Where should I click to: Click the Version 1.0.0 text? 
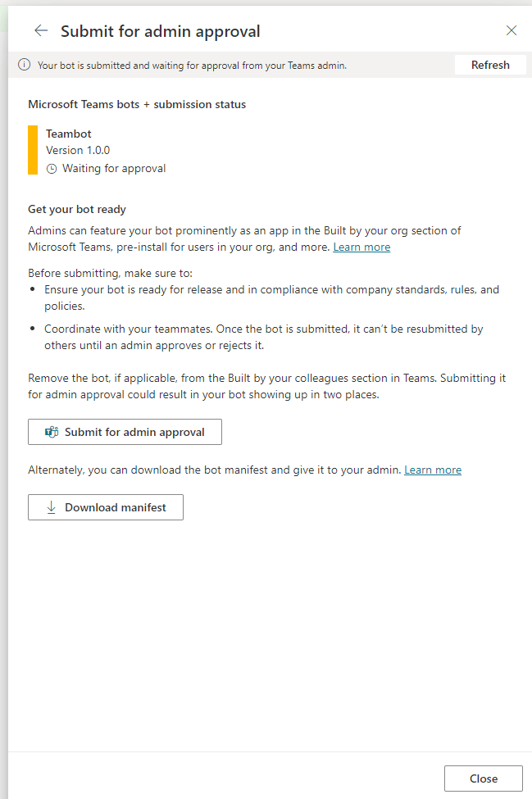tap(78, 150)
